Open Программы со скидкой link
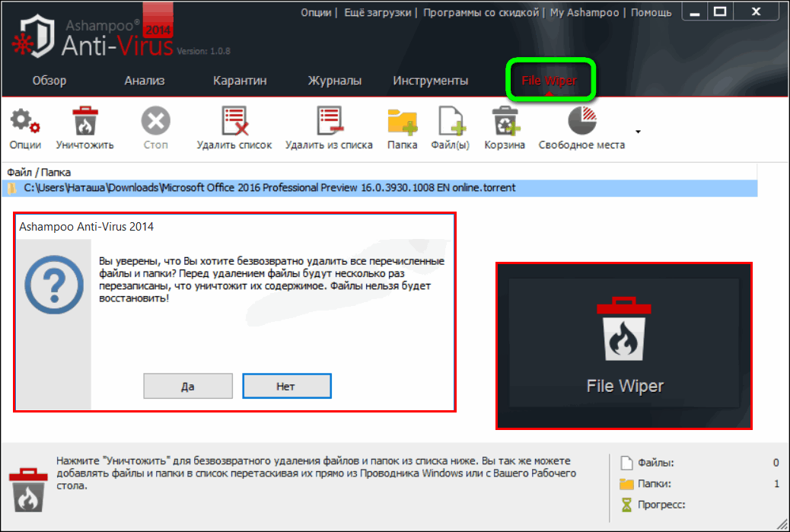790x532 pixels. (481, 13)
